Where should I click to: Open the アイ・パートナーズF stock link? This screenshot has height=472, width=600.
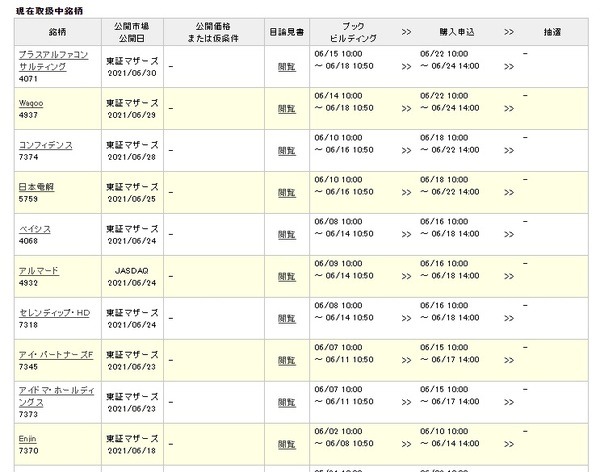[x=56, y=354]
